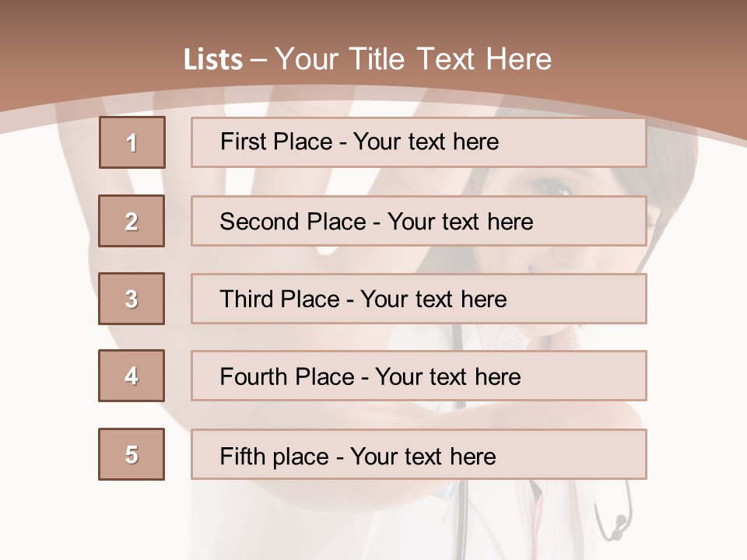
Task: Click the woman's eye in background photo
Action: [553, 187]
